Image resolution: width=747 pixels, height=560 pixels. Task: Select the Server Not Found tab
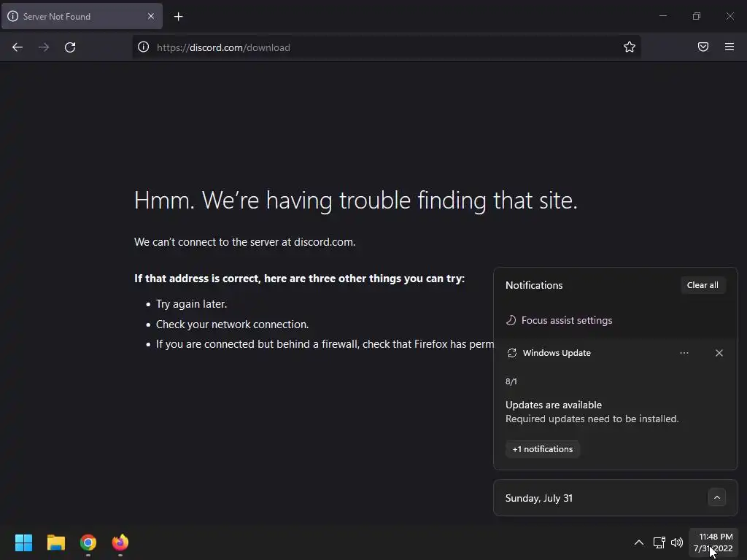coord(82,16)
